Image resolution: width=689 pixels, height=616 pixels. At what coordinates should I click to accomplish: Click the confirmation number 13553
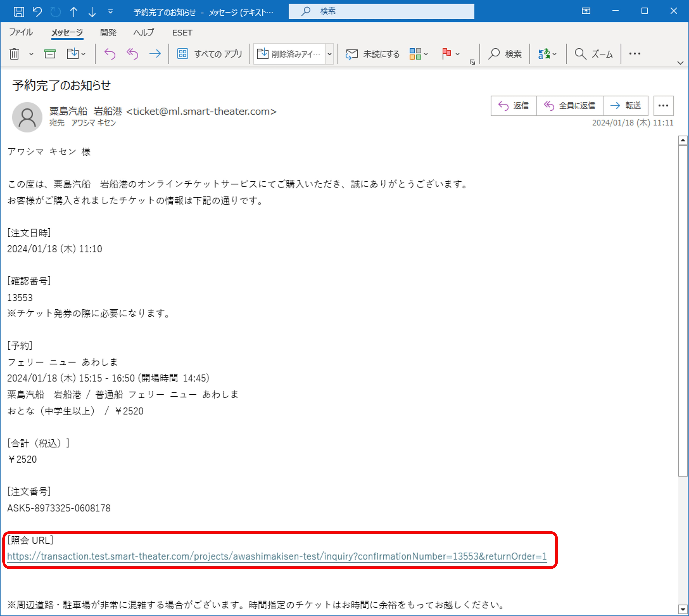pos(20,298)
